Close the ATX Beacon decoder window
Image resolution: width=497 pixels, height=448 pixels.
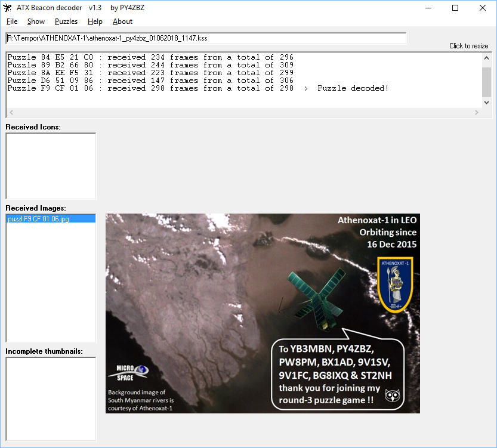coord(483,8)
